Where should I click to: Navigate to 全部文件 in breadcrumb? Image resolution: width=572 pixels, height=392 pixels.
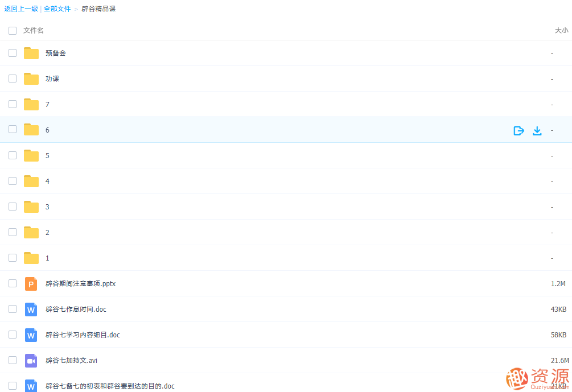click(x=57, y=9)
